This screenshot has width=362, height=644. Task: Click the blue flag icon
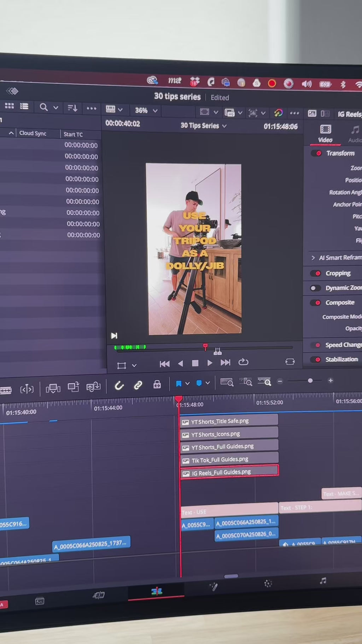coord(179,384)
